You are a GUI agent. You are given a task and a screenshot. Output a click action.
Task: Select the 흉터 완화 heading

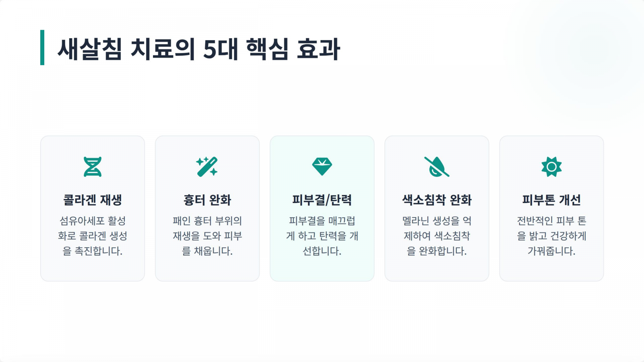pyautogui.click(x=207, y=200)
